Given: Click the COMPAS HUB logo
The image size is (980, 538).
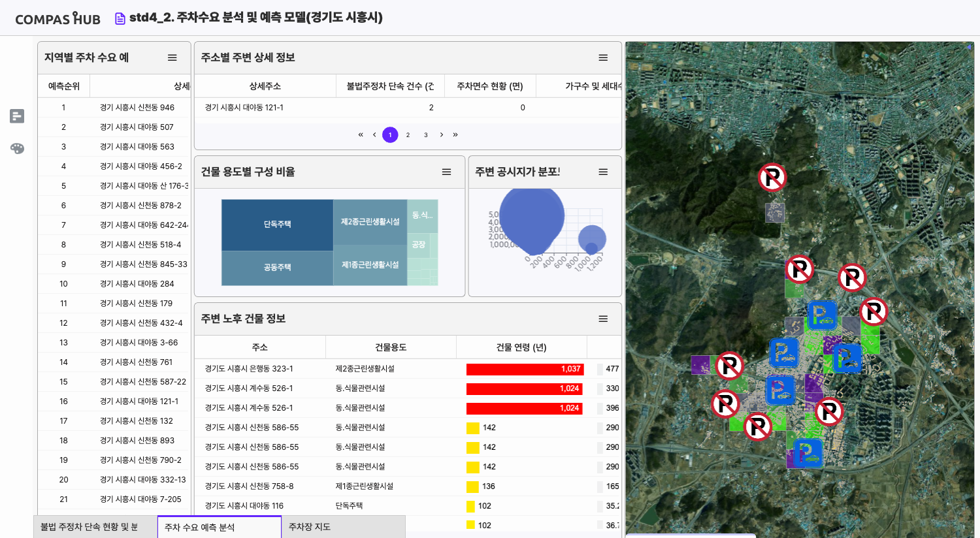Looking at the screenshot, I should tap(57, 18).
